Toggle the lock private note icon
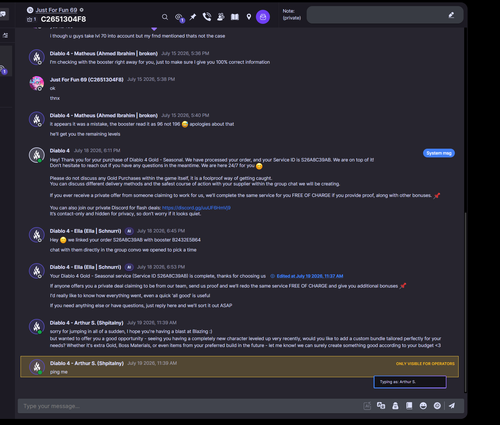This screenshot has width=500, height=425. tap(395, 406)
